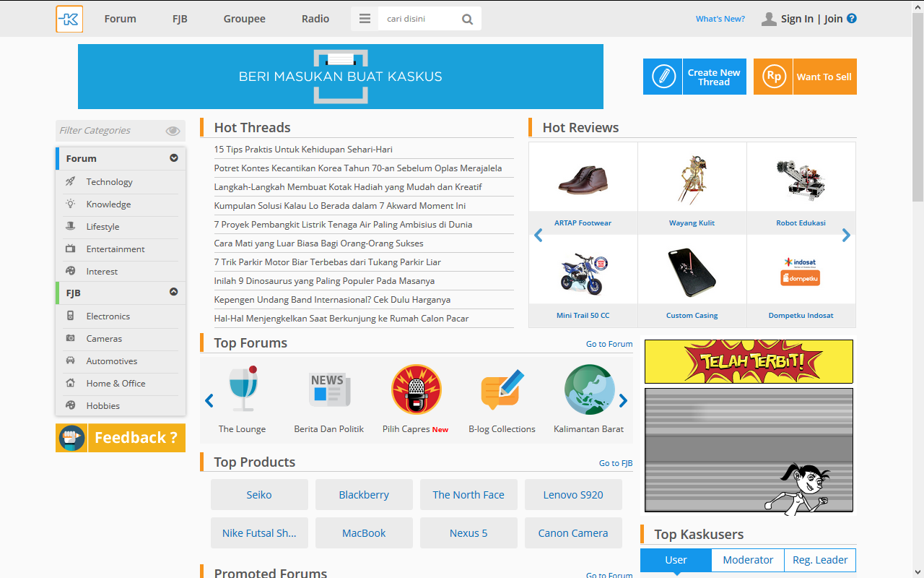Open the Groupee menu item
924x578 pixels.
tap(245, 19)
